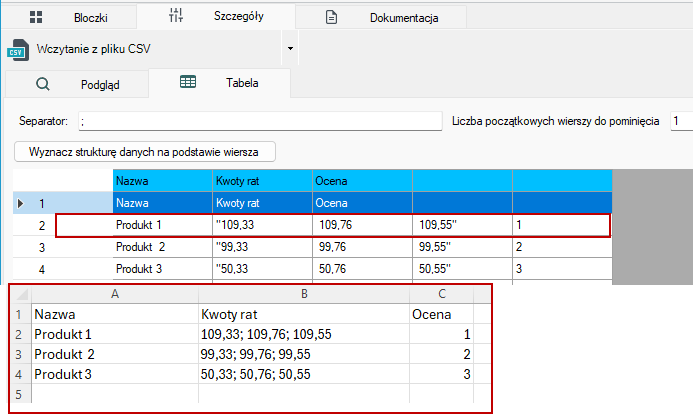Click the Podgląd magnifier icon
The image size is (693, 414).
(x=43, y=84)
